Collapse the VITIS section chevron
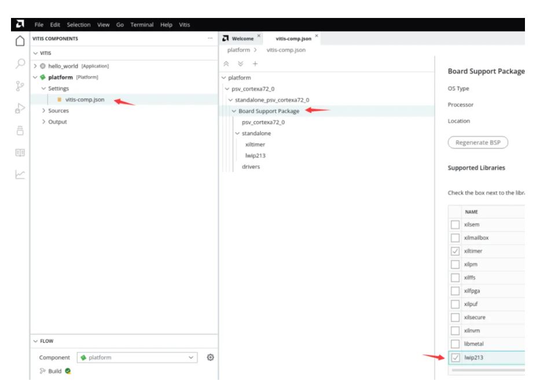 point(35,53)
